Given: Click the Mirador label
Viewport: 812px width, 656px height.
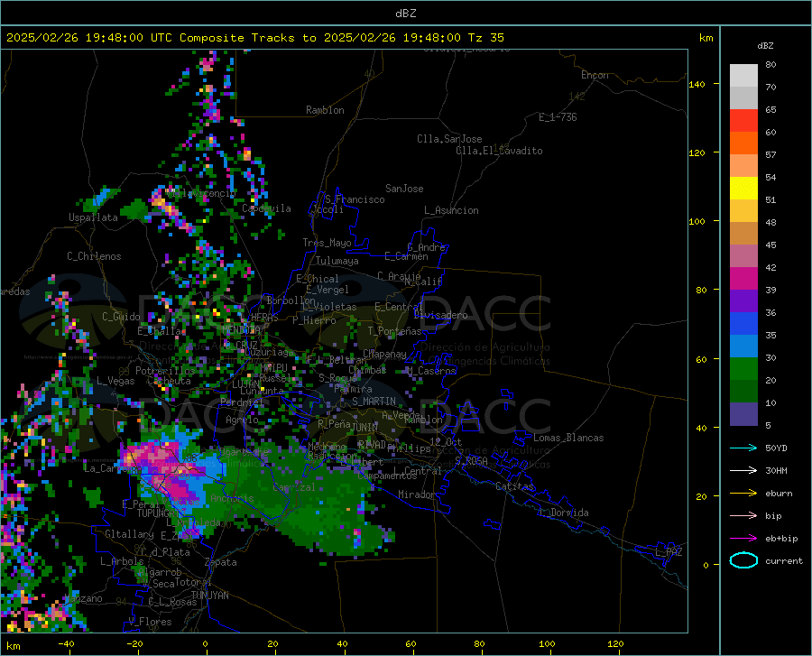Looking at the screenshot, I should click(x=417, y=495).
